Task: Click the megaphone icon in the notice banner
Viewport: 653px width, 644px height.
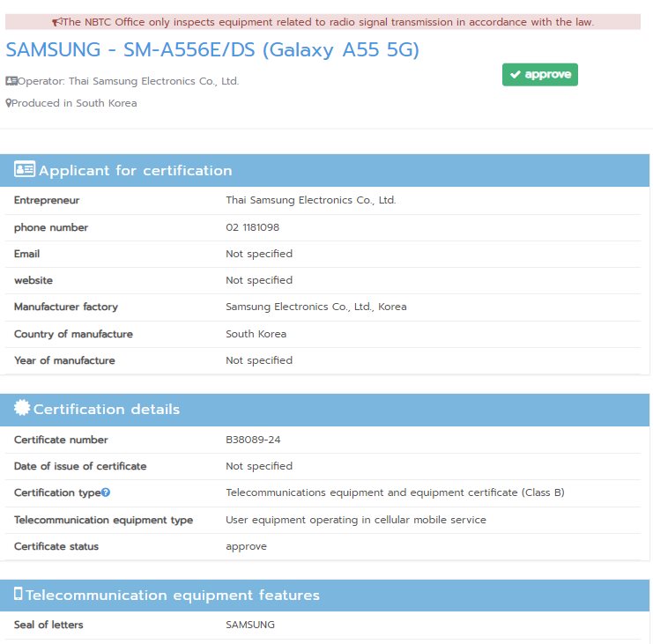Action: [57, 22]
